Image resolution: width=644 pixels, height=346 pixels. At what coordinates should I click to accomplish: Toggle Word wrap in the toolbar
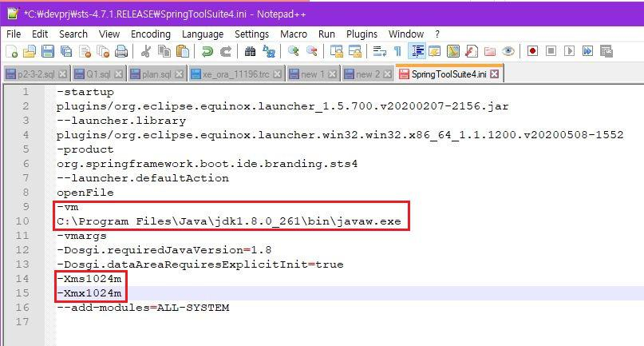[x=379, y=51]
